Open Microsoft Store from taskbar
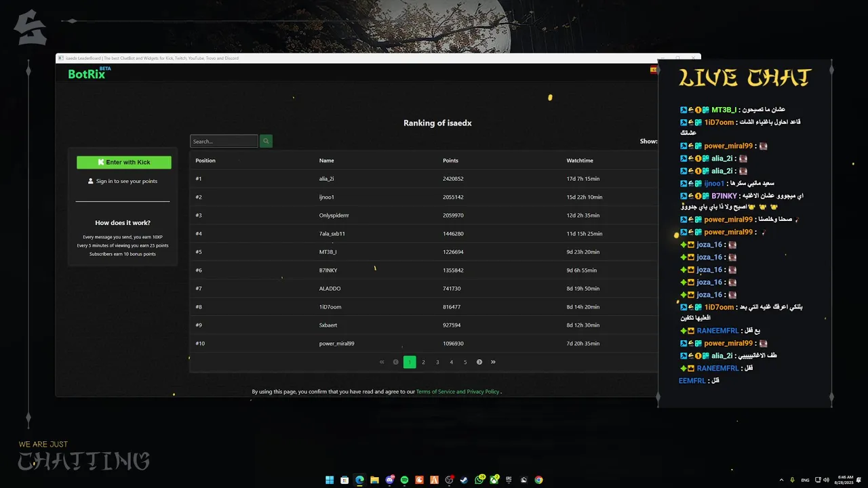This screenshot has width=868, height=488. tap(344, 480)
